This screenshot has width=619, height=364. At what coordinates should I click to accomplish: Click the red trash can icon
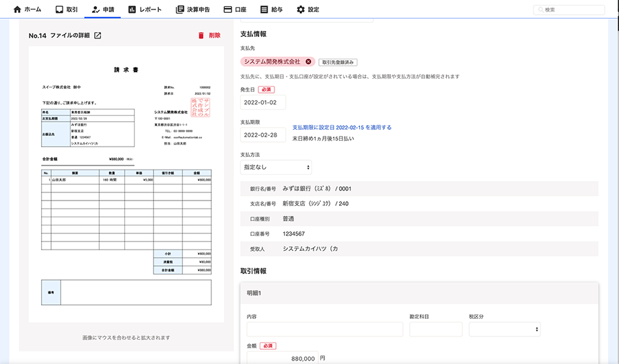coord(201,36)
